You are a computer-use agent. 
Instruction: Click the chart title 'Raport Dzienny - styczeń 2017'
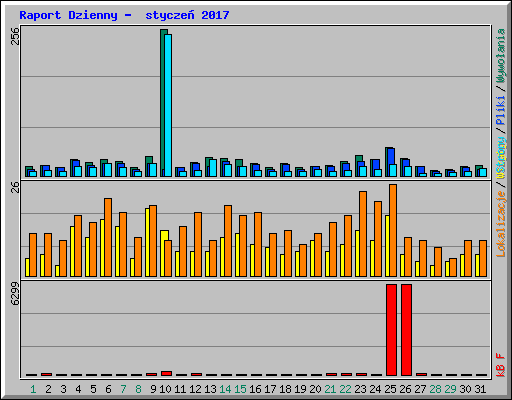tap(124, 15)
